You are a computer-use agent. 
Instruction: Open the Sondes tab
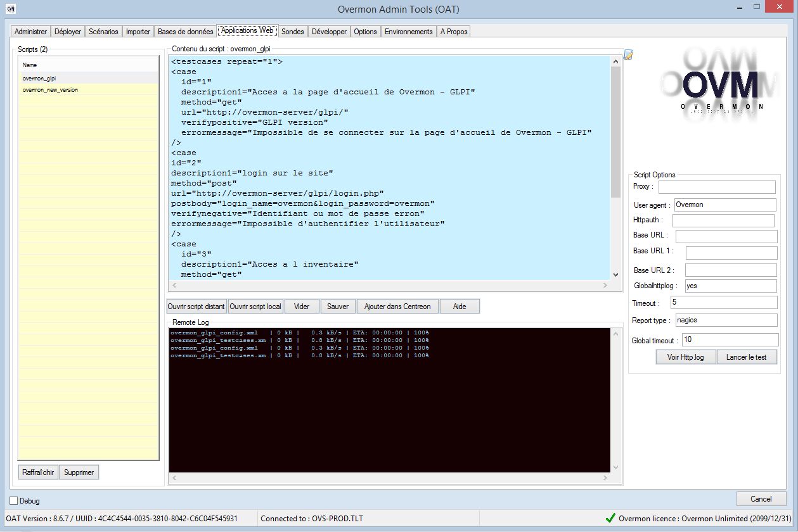293,32
